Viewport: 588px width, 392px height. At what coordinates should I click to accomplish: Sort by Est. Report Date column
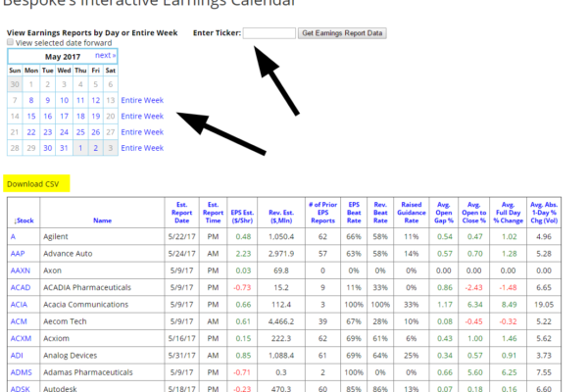point(182,213)
